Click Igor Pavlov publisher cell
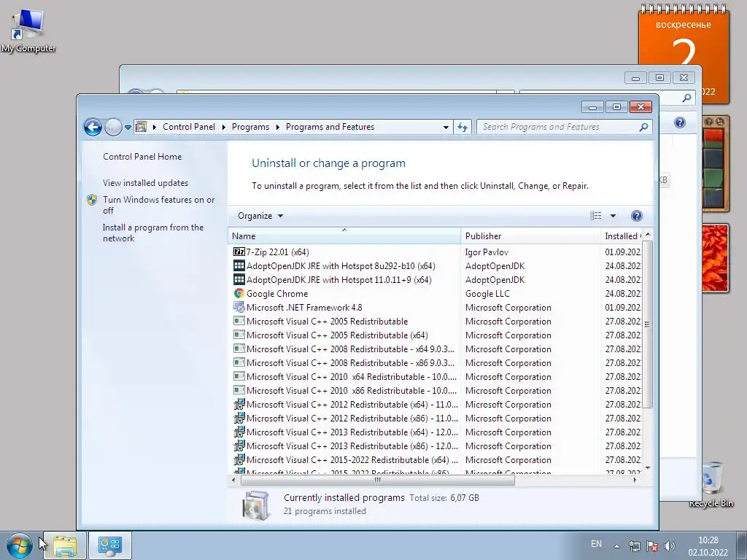The image size is (747, 560). click(487, 252)
